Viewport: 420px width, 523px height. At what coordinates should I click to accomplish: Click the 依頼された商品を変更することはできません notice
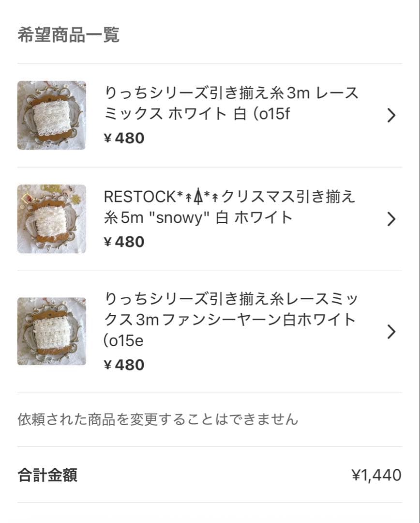pyautogui.click(x=158, y=419)
